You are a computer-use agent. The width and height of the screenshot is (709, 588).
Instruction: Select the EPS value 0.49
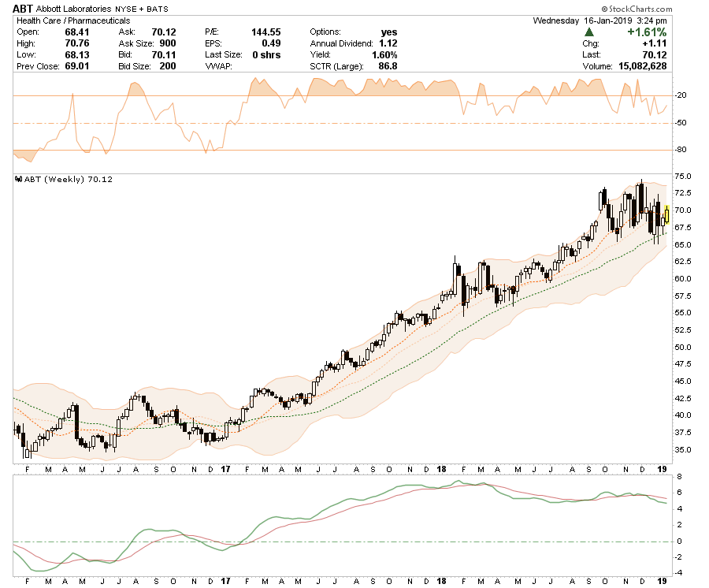coord(271,43)
